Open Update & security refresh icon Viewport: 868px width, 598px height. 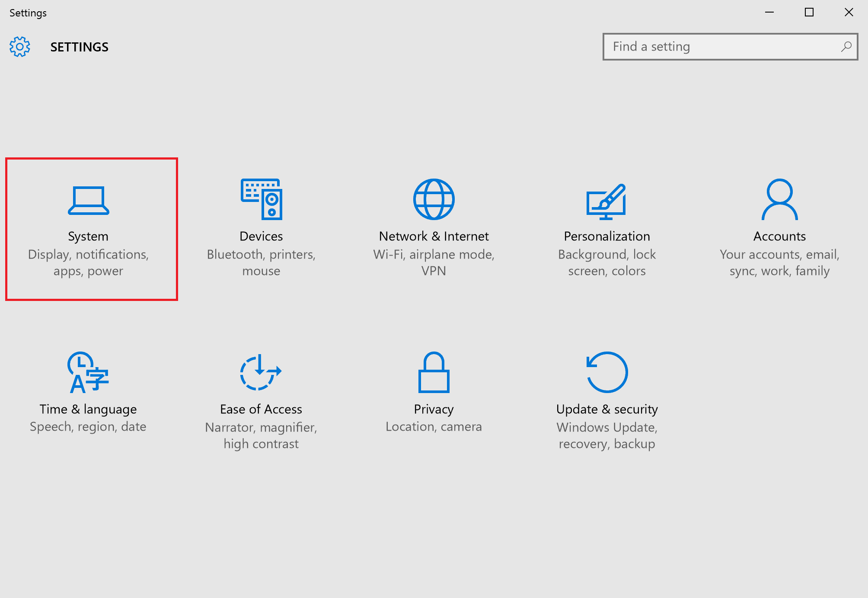[607, 372]
